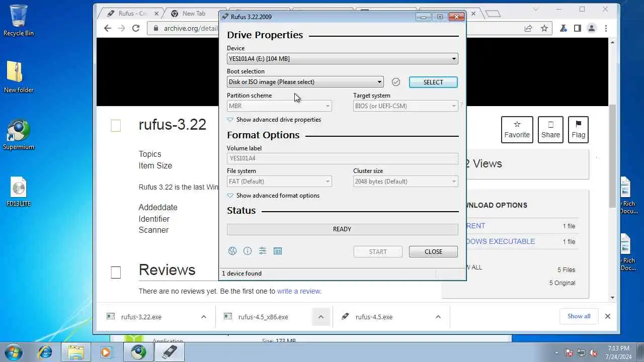This screenshot has width=644, height=362.
Task: Switch to the New Tab browser tab
Action: [194, 14]
